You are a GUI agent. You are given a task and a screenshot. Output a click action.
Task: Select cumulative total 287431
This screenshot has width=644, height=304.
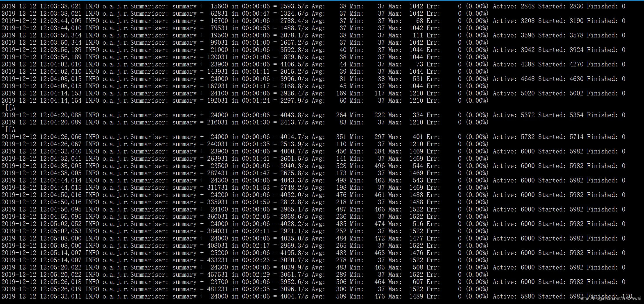pos(217,173)
